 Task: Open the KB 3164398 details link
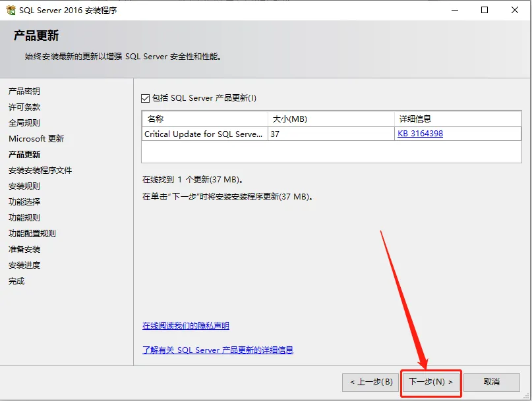420,134
